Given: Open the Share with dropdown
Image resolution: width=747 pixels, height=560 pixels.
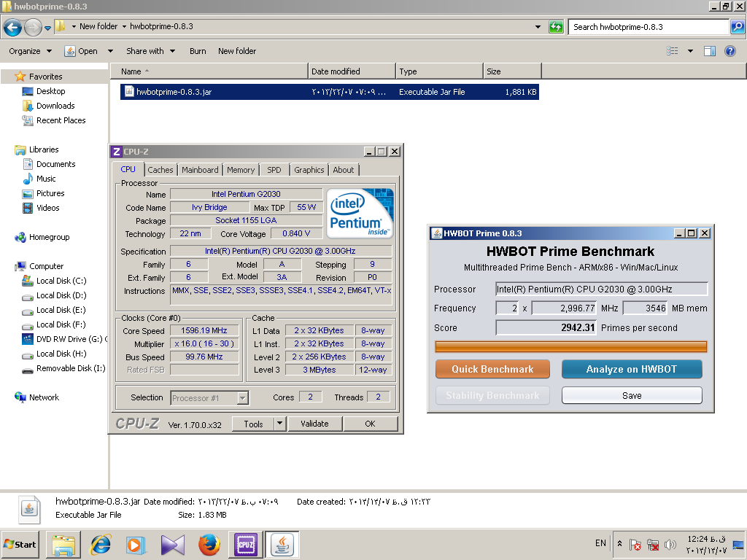Looking at the screenshot, I should click(150, 51).
